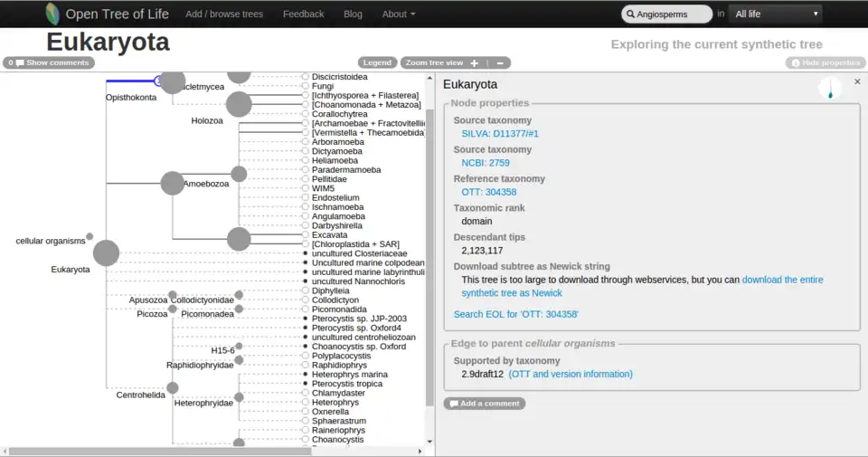Select the Fungi tip circle
This screenshot has height=457, width=868.
[x=306, y=86]
